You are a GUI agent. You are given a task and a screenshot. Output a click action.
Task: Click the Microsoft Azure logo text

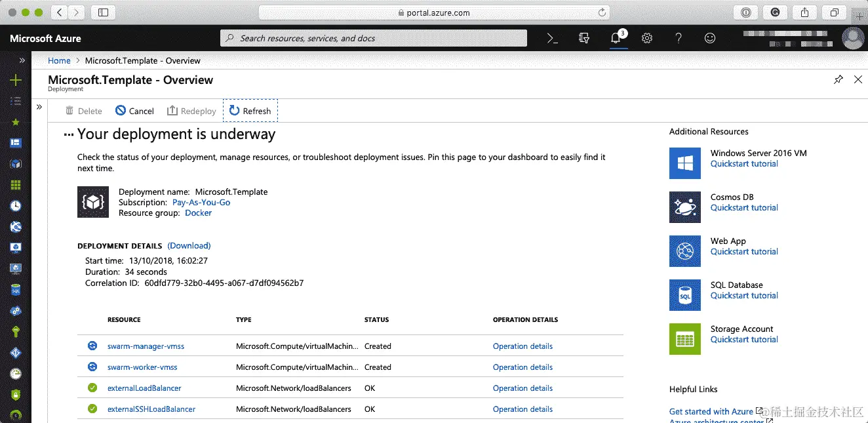(x=45, y=39)
